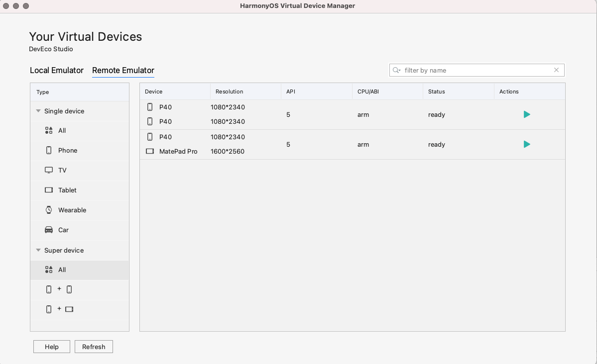Filter by Car device type
The height and width of the screenshot is (364, 597).
pyautogui.click(x=63, y=230)
